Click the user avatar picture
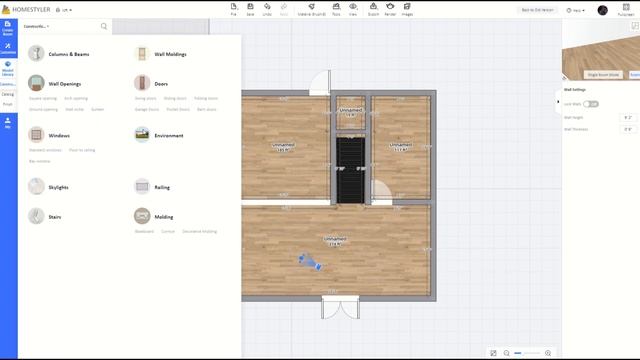Screen dimensions: 640x360 602,10
